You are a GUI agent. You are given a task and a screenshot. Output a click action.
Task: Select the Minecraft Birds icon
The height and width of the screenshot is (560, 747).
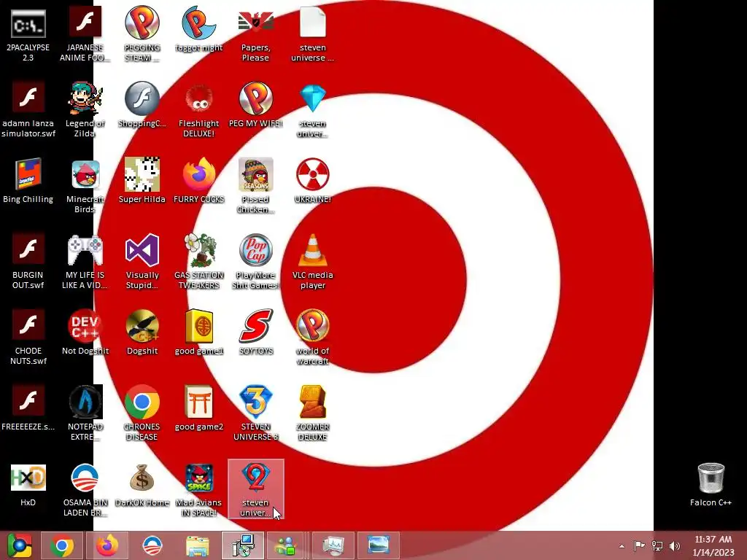pos(85,186)
